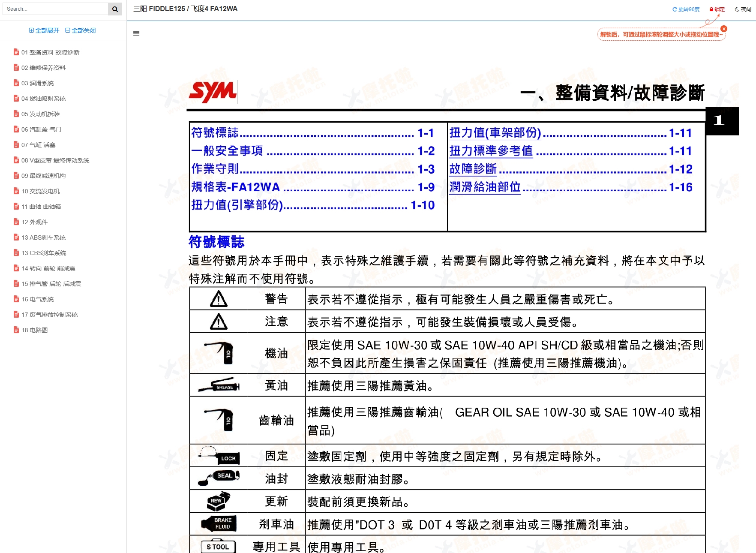The image size is (756, 553).
Task: Click 符號標誌 contents entry 1-1
Action: tap(313, 133)
